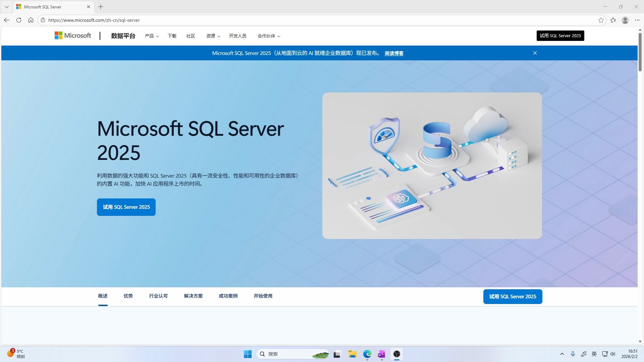Open a new browser tab
644x362 pixels.
101,7
